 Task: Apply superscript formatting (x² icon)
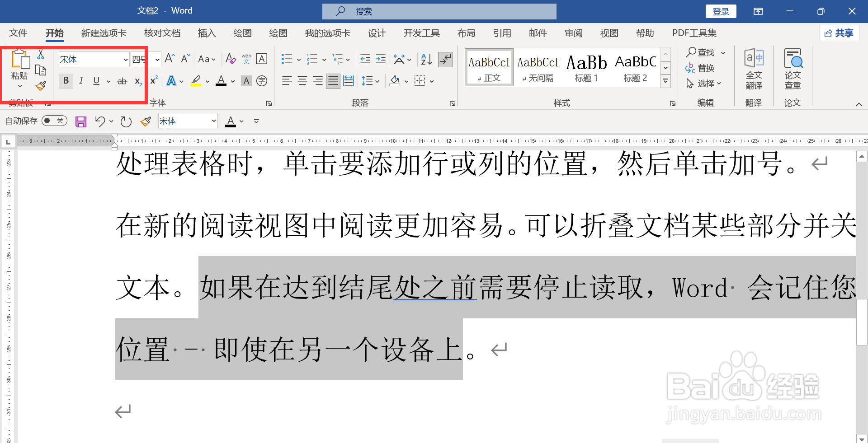tap(154, 80)
